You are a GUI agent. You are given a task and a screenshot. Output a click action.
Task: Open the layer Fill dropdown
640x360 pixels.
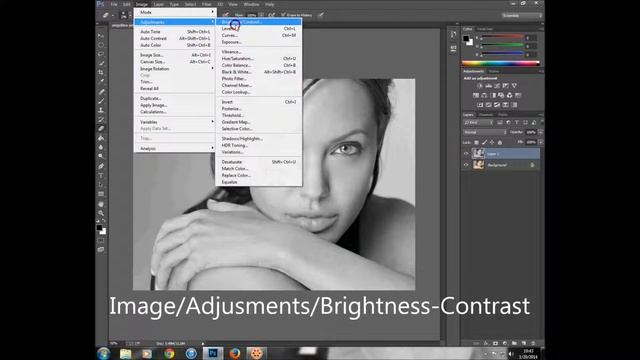coord(540,142)
